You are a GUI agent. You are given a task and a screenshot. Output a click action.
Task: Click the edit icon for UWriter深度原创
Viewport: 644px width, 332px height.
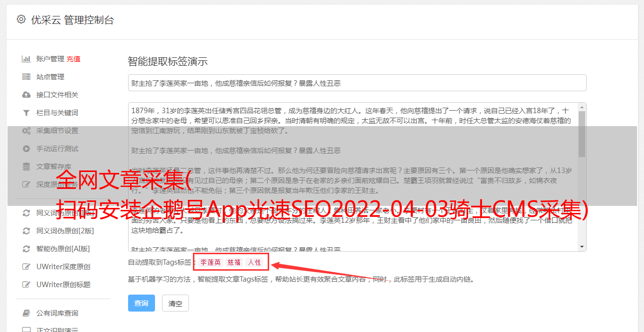(26, 267)
